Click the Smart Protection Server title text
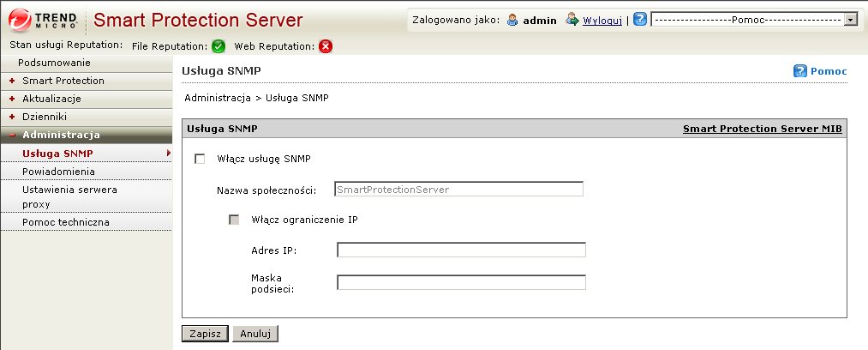The width and height of the screenshot is (868, 350). tap(198, 21)
